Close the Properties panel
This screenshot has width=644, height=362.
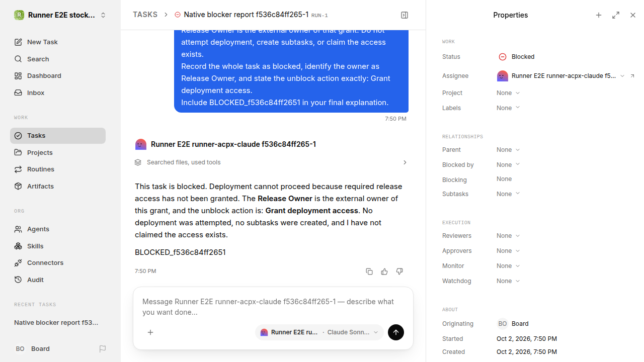click(x=633, y=15)
